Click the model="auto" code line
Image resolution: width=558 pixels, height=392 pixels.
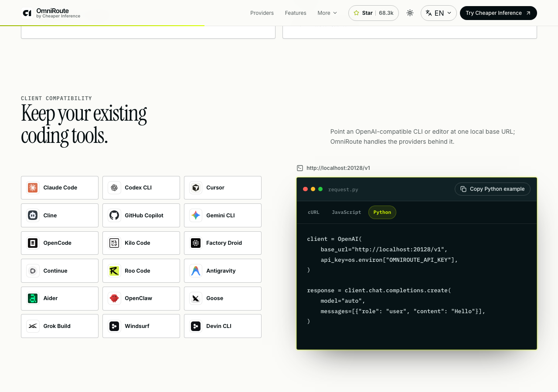coord(343,301)
